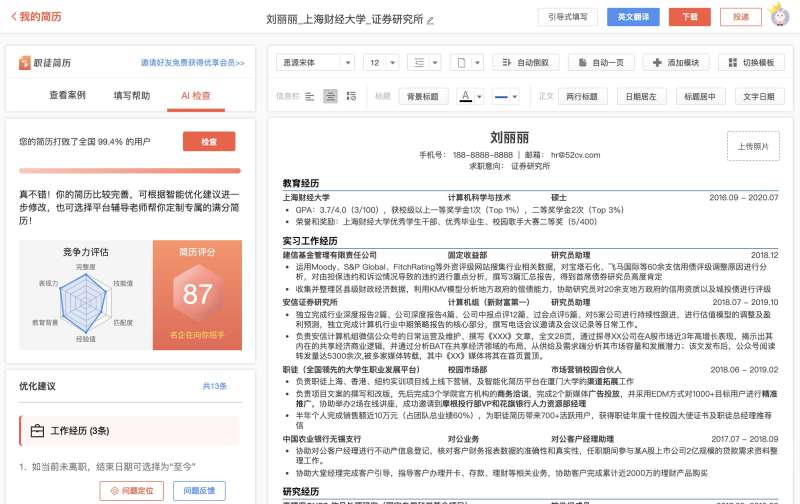
Task: Switch to the 填写帮助 tab
Action: click(132, 95)
